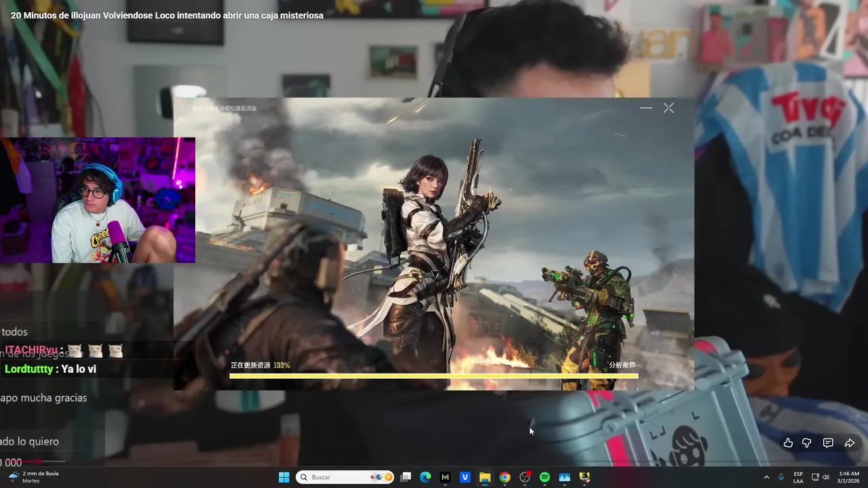Open the game launcher icon on the taskbar
This screenshot has height=488, width=868.
pos(585,477)
